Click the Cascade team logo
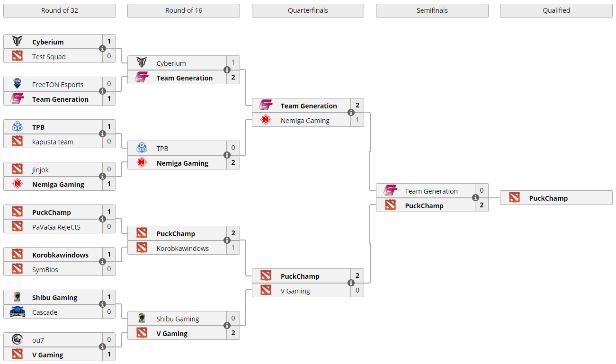 pos(18,312)
